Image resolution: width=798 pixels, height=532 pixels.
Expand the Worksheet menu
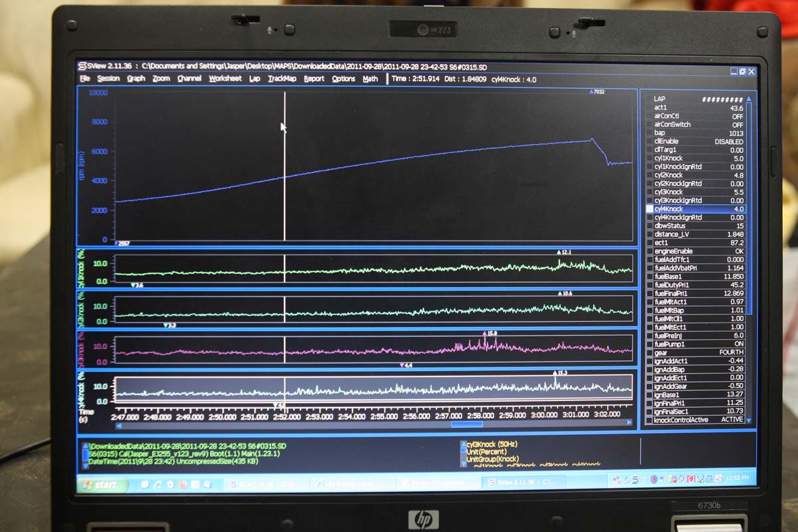(x=225, y=78)
